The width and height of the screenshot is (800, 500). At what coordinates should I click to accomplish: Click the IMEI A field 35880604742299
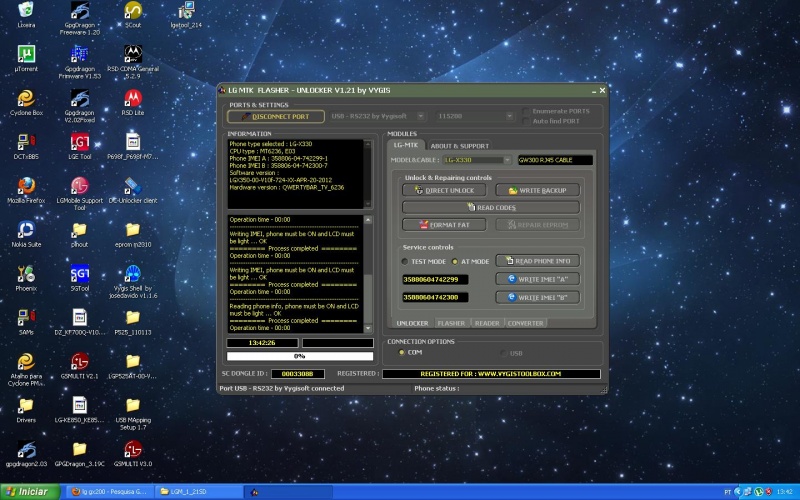click(435, 280)
